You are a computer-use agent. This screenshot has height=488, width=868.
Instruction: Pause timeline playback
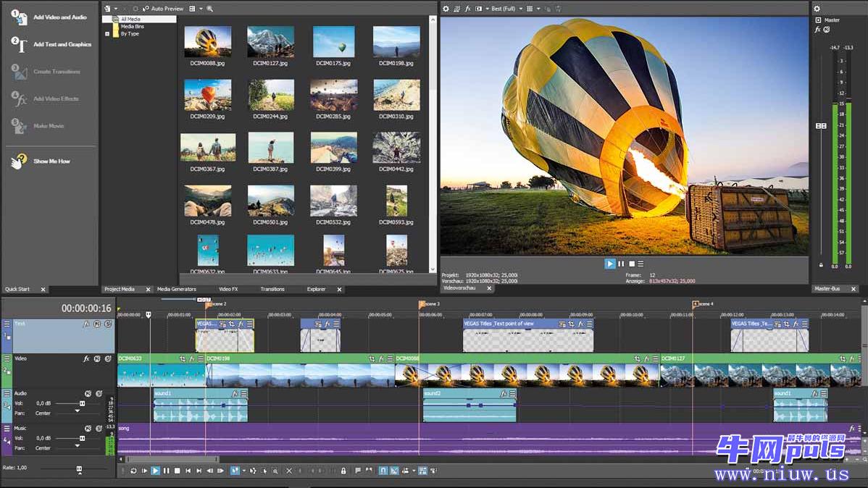pos(166,471)
